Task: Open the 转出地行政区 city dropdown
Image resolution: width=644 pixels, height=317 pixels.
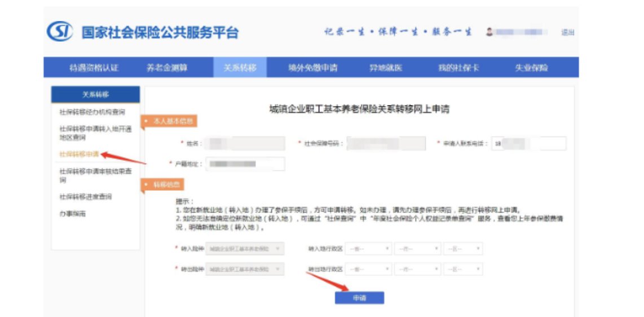Action: (418, 270)
